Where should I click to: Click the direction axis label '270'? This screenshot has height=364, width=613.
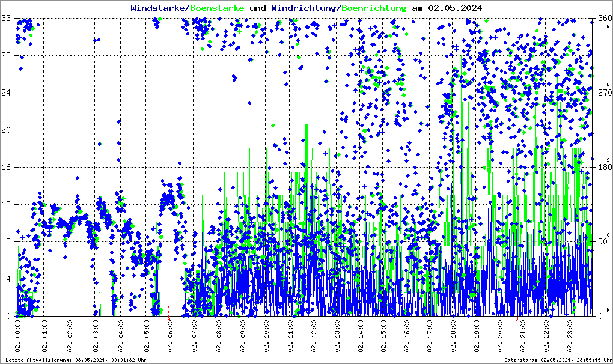point(605,93)
